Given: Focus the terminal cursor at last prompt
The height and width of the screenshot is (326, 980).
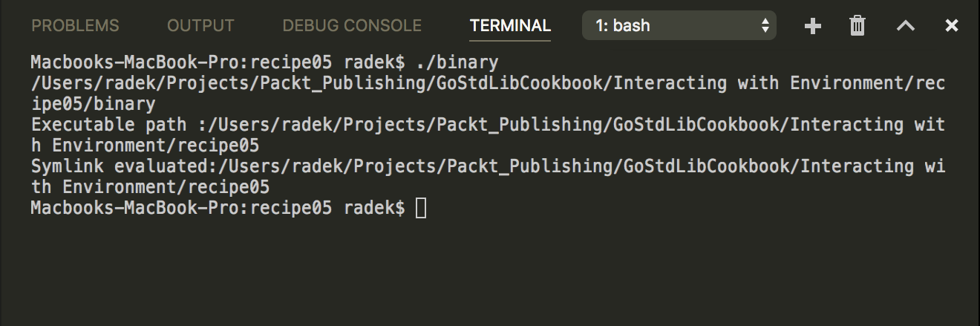Looking at the screenshot, I should [x=421, y=209].
